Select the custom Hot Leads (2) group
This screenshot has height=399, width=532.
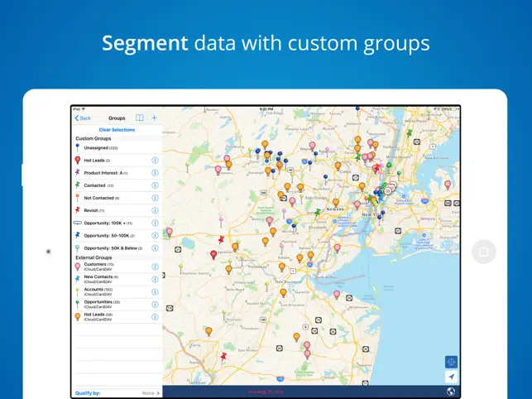click(117, 161)
